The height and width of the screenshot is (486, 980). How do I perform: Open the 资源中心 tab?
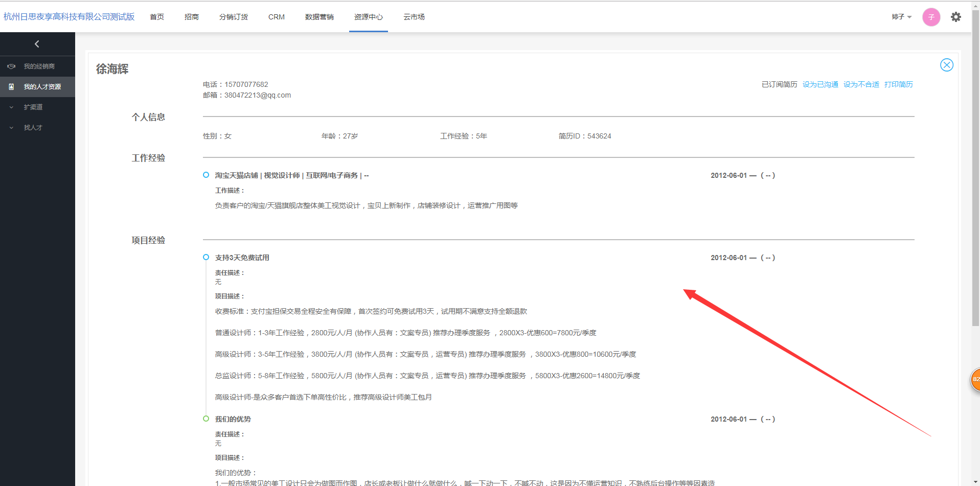coord(368,17)
